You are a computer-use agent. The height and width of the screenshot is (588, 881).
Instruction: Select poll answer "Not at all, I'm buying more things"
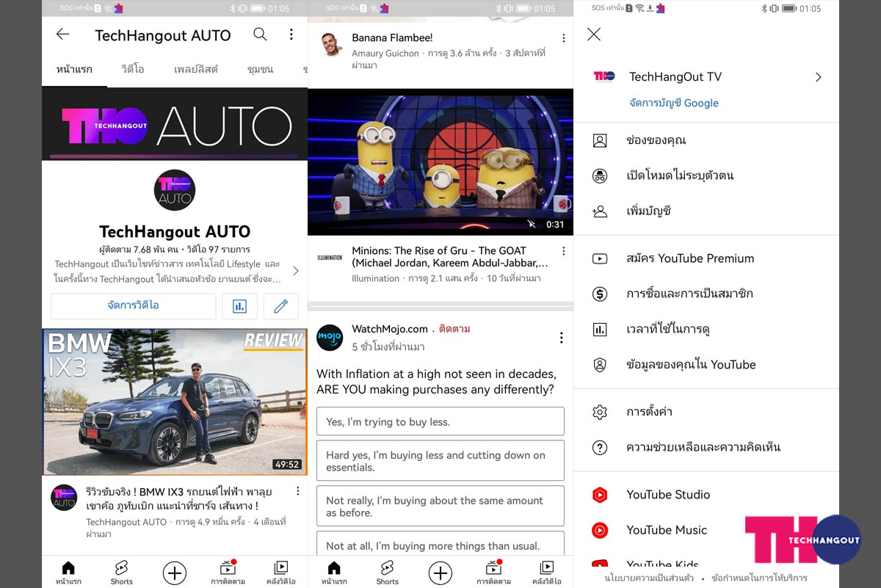(x=440, y=544)
